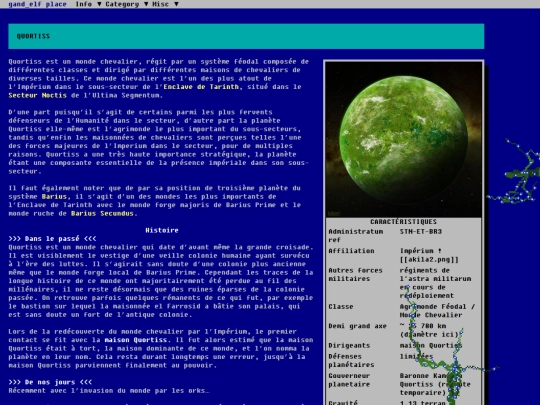Click the 'Gouverneur planétaire' label
Viewport: 540px width, 405px height.
(349, 380)
